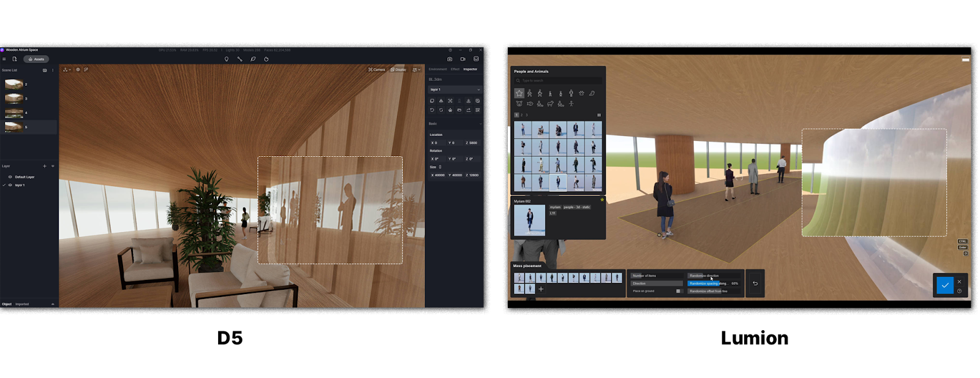The width and height of the screenshot is (980, 378).
Task: Click the reload sync icon in Inspector
Action: 441,110
